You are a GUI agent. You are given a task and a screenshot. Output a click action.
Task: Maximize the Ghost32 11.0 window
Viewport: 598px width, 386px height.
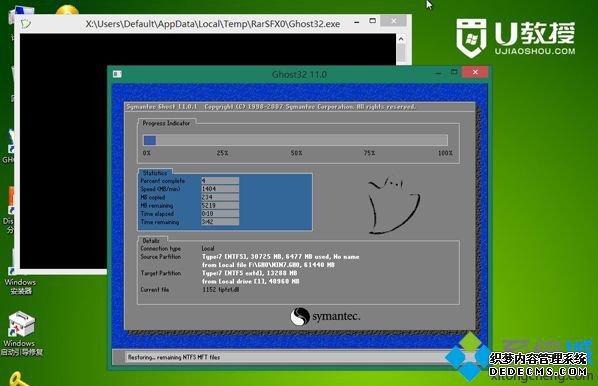coord(454,72)
